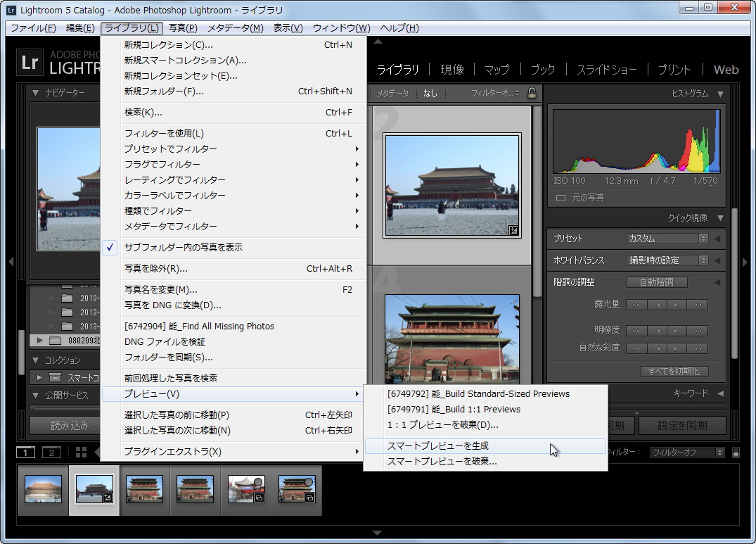The height and width of the screenshot is (544, 756).
Task: Collapse the ヒストグラム panel
Action: coord(720,94)
